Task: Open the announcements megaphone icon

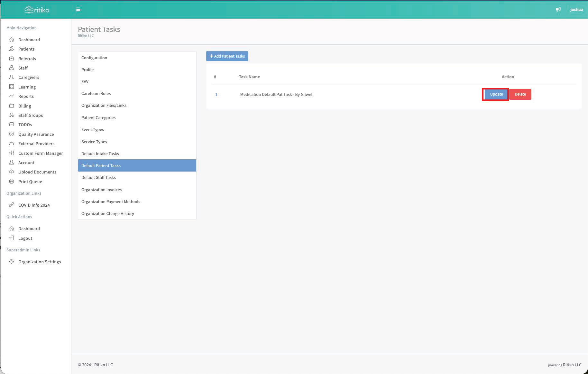Action: (x=558, y=9)
